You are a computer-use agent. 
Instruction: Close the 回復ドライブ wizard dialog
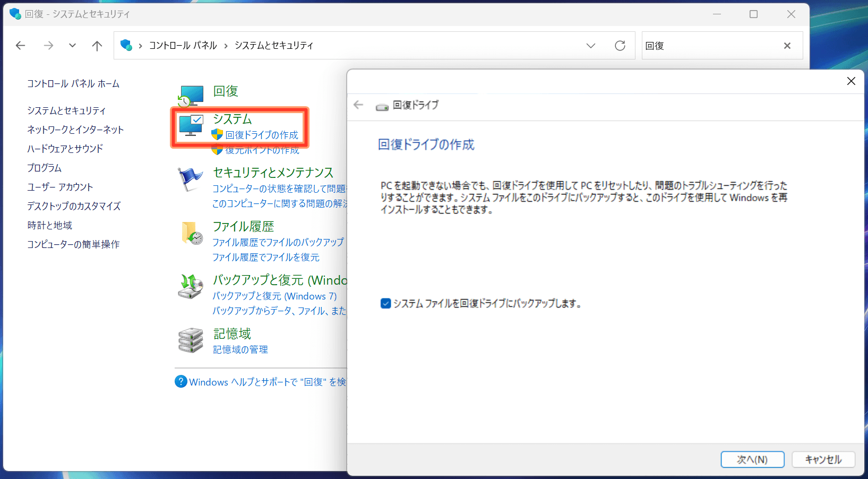[851, 81]
